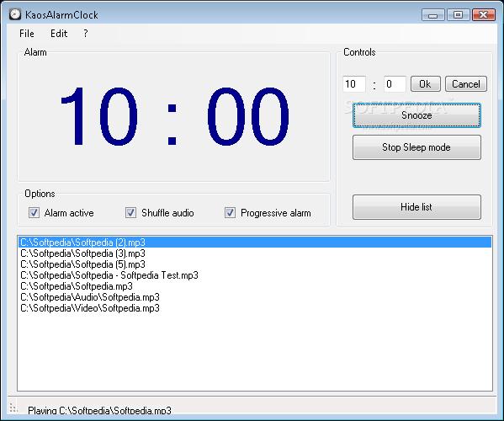Screen dimensions: 504x421
Task: Confirm the alarm time with Ok
Action: coord(426,84)
